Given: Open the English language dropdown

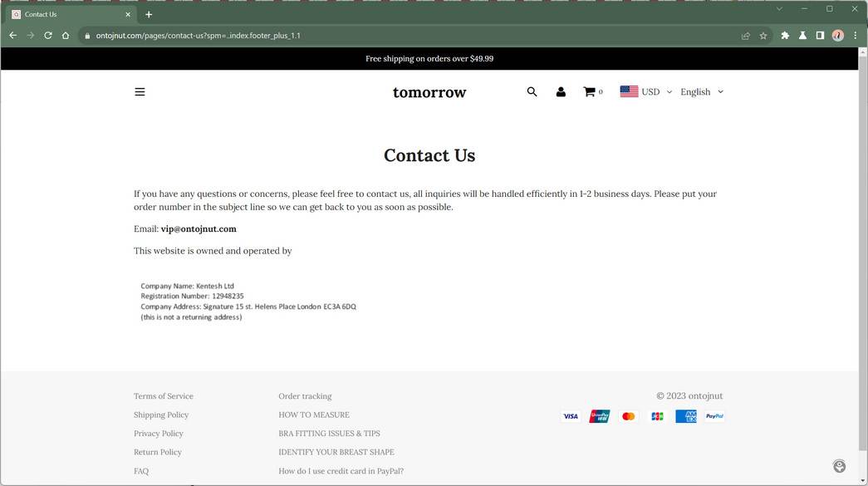Looking at the screenshot, I should 700,91.
